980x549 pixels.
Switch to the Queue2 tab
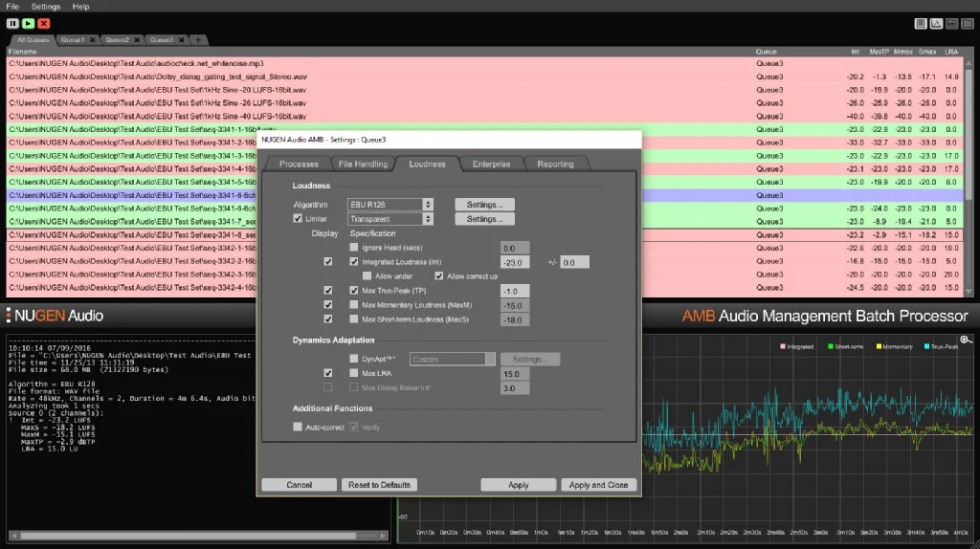point(117,40)
